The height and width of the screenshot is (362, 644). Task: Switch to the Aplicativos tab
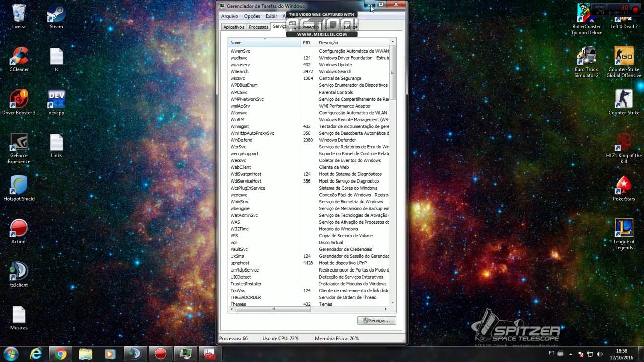click(x=234, y=27)
